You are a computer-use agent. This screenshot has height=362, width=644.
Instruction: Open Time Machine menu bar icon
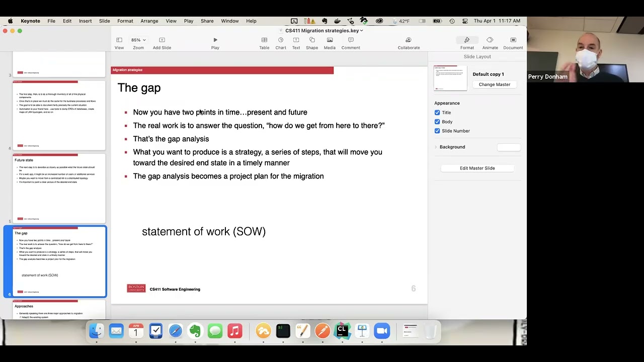pyautogui.click(x=452, y=21)
